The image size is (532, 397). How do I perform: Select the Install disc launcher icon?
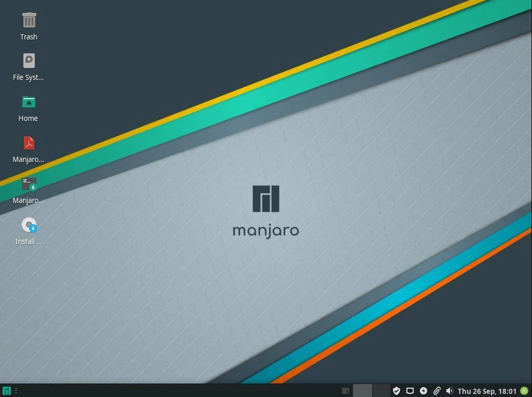(x=29, y=225)
